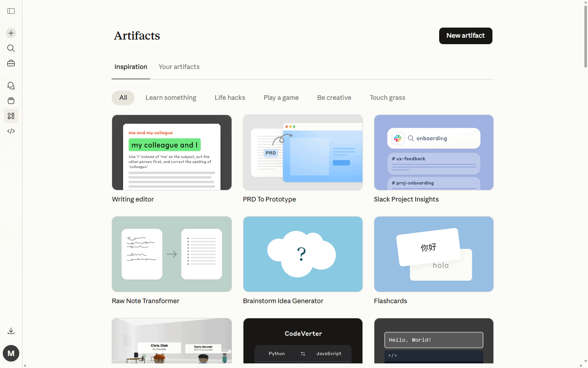Open the Code brackets icon in sidebar
This screenshot has width=588, height=368.
11,131
